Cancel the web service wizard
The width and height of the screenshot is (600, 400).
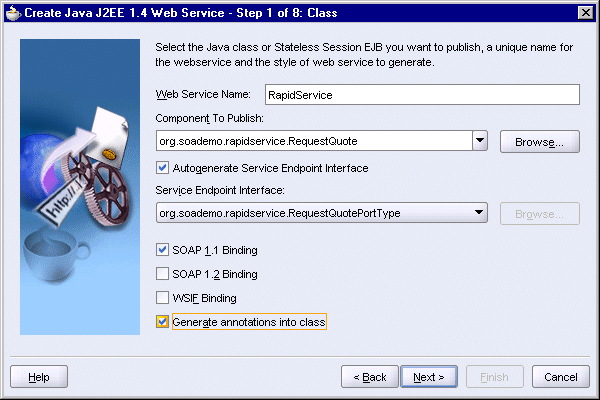pyautogui.click(x=561, y=377)
